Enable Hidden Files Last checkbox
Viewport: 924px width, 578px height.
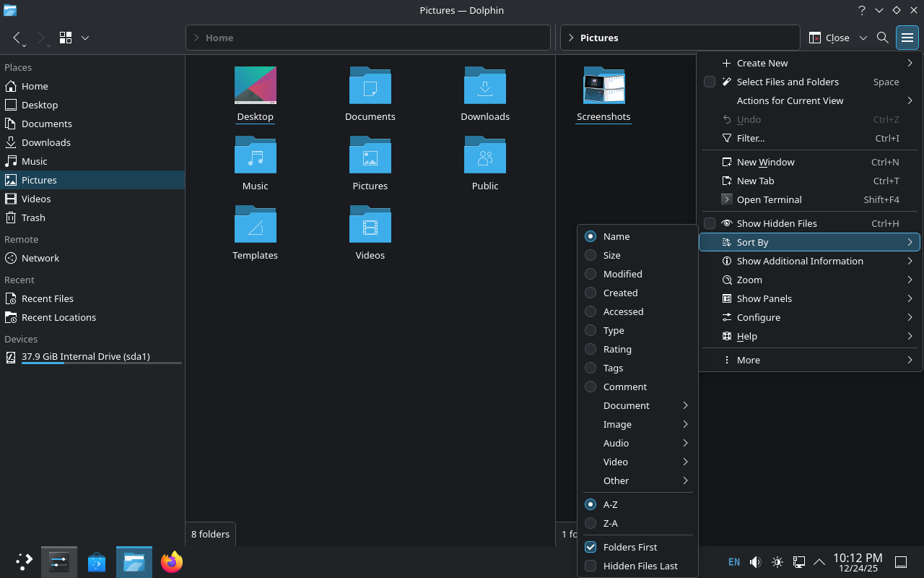click(x=590, y=566)
